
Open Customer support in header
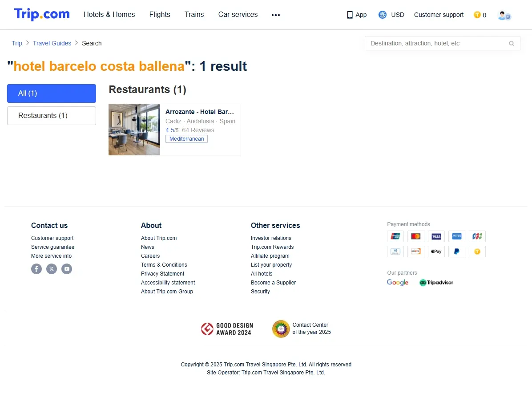(439, 15)
